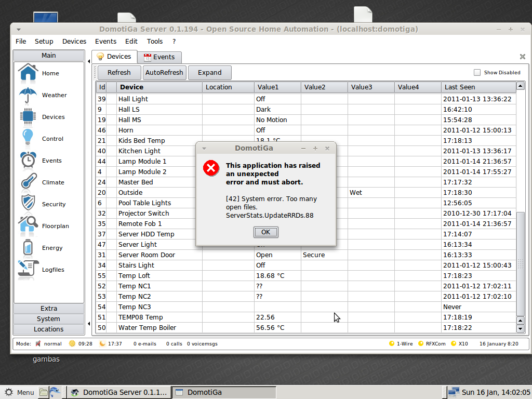Open the Edit menu
Viewport: 532px width, 399px height.
pyautogui.click(x=131, y=41)
